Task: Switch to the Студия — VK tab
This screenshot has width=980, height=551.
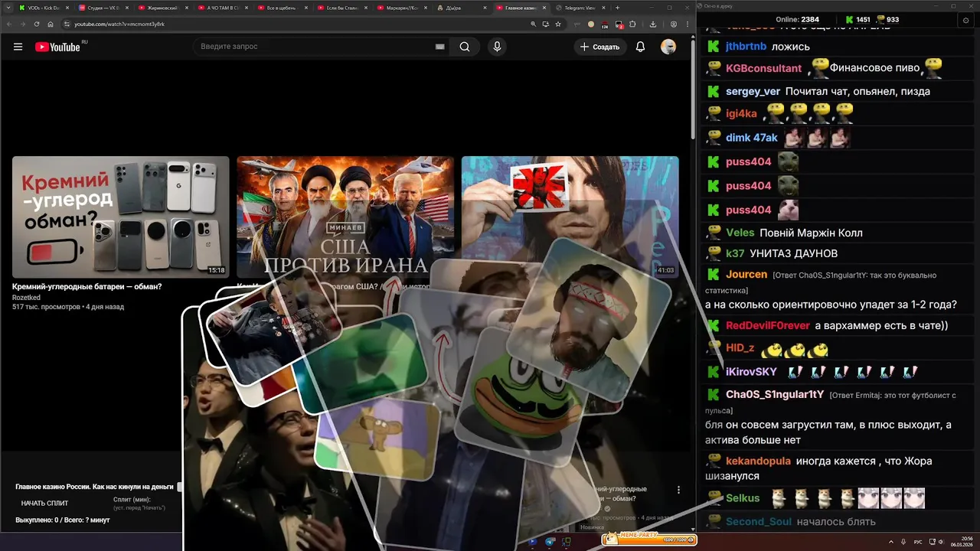Action: click(x=103, y=8)
